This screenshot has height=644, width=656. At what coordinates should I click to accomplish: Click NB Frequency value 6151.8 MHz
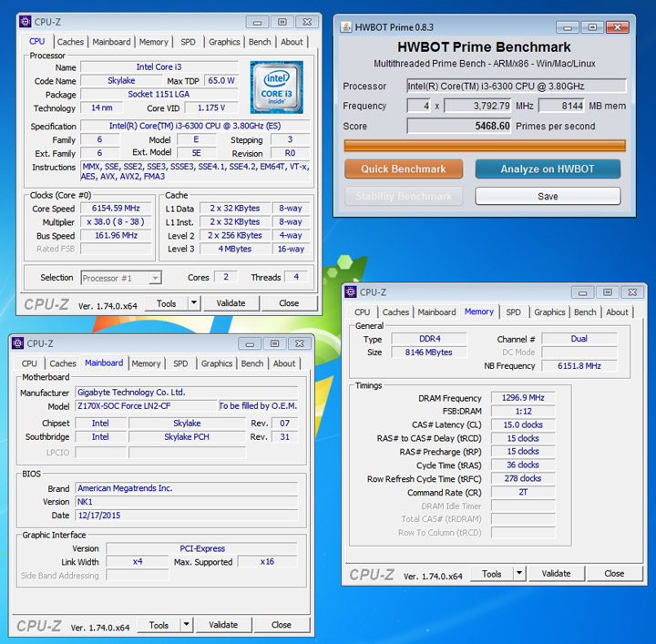click(x=579, y=366)
